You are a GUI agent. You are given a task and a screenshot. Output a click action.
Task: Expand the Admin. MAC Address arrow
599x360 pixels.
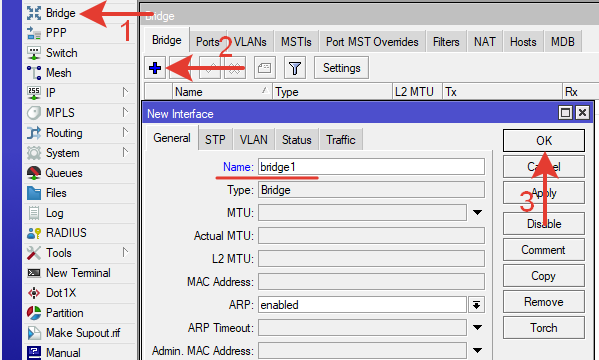[x=477, y=350]
